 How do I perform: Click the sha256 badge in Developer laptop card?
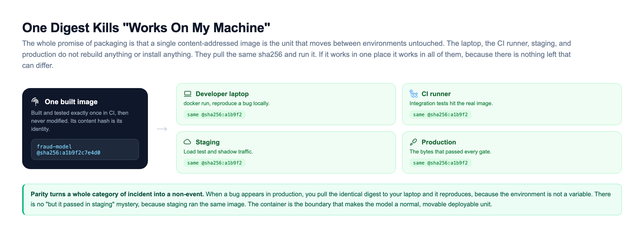click(214, 114)
